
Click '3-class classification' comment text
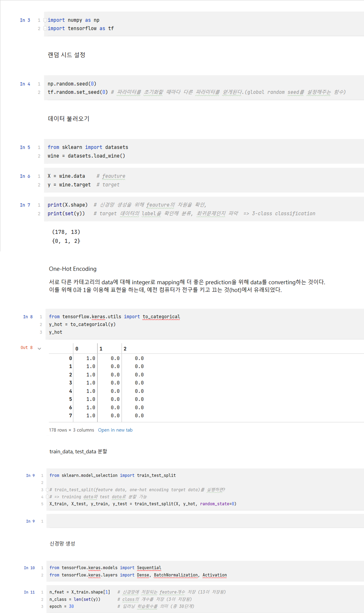tap(284, 214)
